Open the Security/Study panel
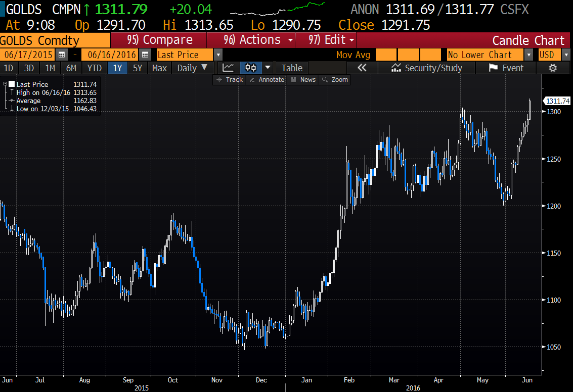This screenshot has width=573, height=392. (427, 68)
